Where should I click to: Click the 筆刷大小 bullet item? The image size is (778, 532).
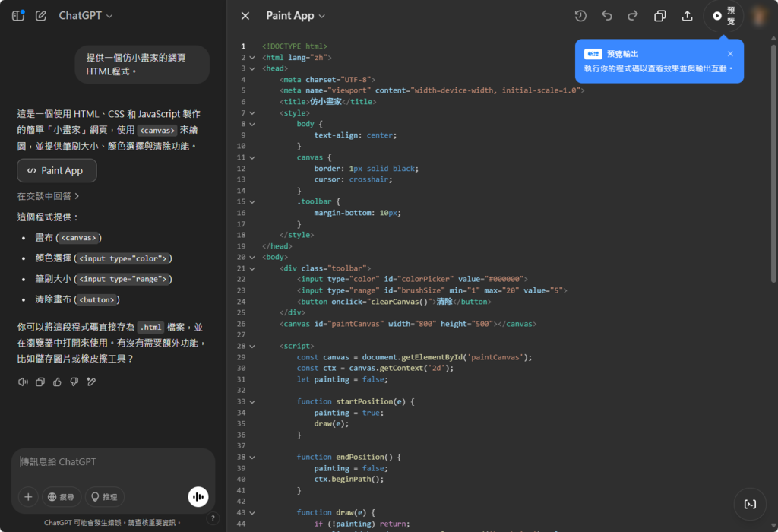tap(103, 280)
